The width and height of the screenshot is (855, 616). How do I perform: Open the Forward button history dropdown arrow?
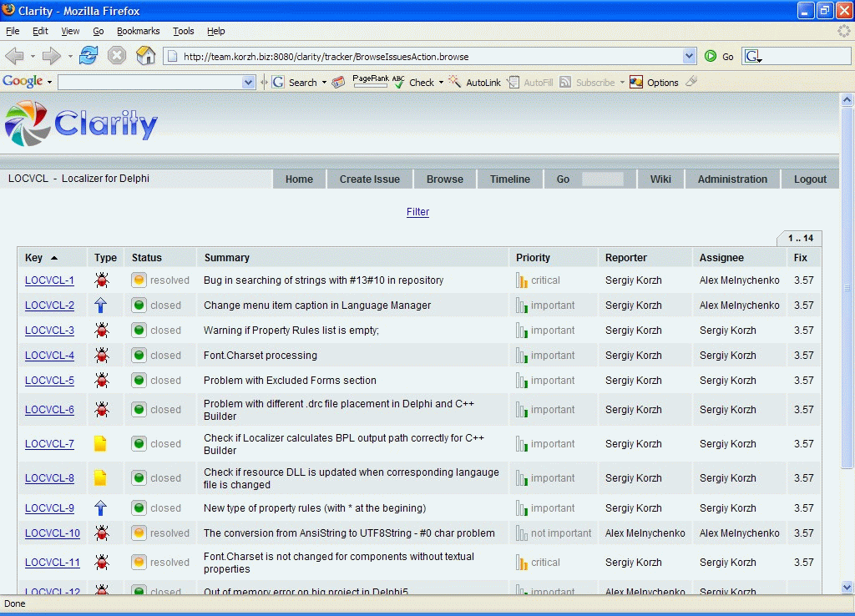pyautogui.click(x=70, y=56)
